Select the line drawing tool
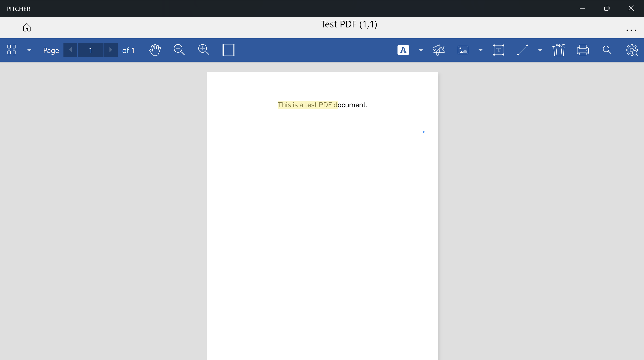The image size is (644, 360). point(522,50)
